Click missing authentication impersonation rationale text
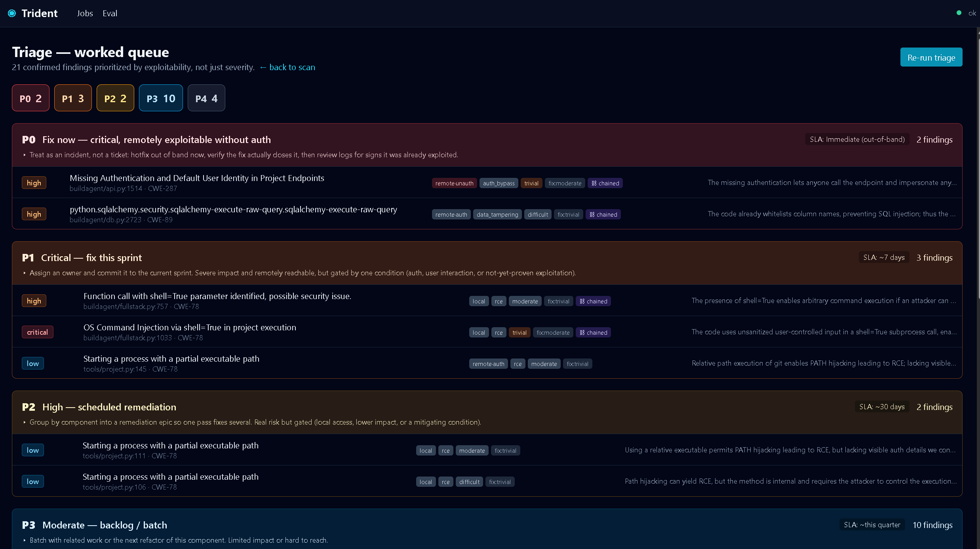The width and height of the screenshot is (980, 549). tap(832, 183)
